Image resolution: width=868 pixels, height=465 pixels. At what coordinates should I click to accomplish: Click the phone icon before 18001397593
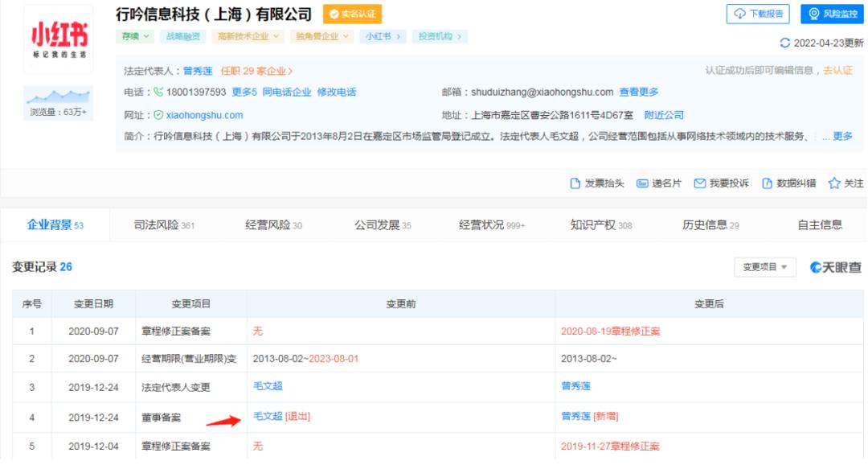click(x=158, y=91)
